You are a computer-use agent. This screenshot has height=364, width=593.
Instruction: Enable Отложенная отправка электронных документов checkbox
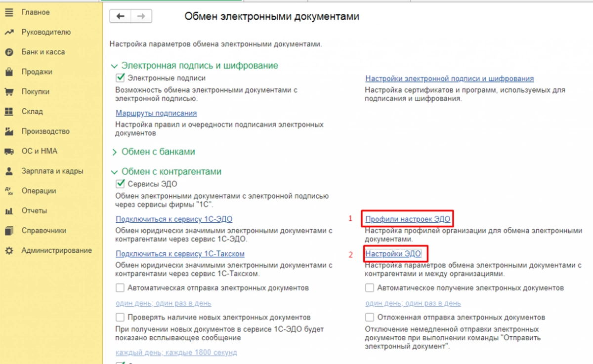click(x=370, y=317)
